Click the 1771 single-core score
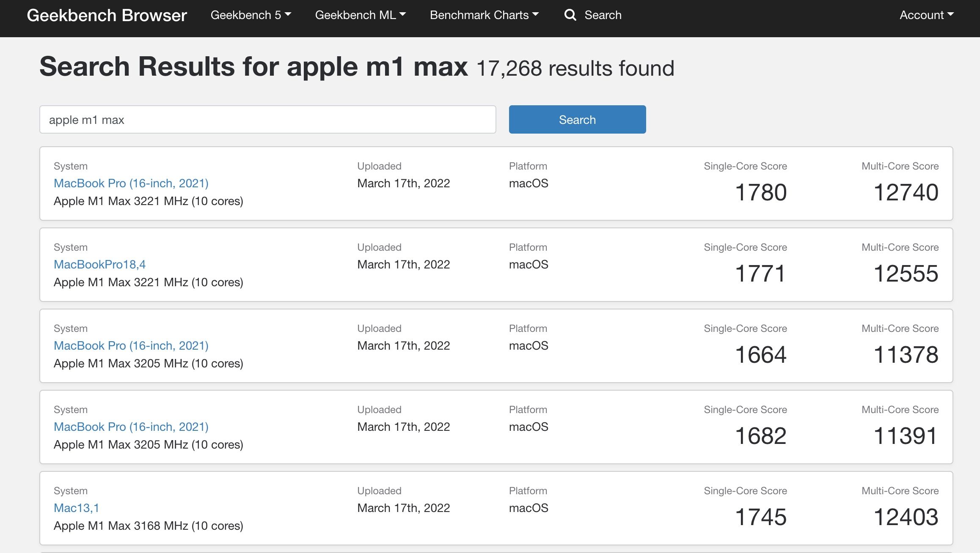980x553 pixels. tap(761, 274)
